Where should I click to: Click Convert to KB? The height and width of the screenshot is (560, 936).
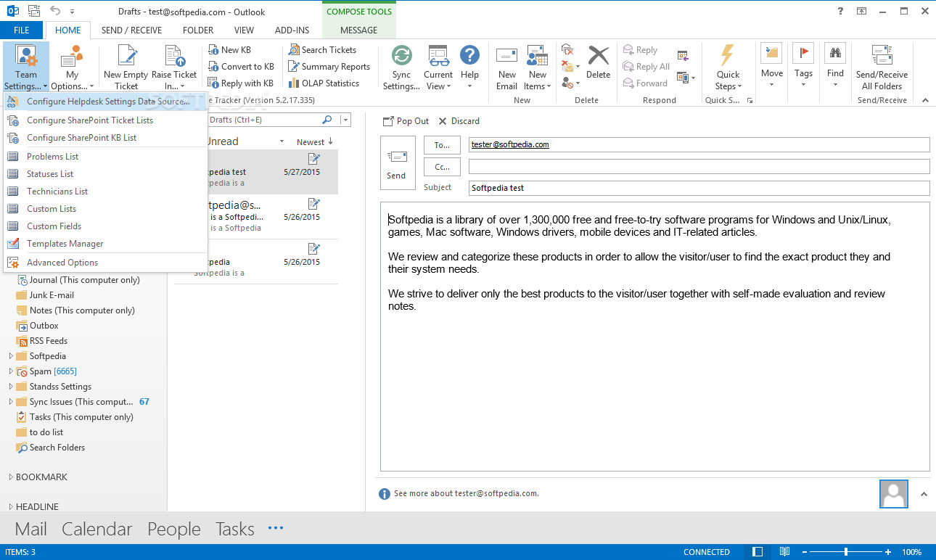pos(241,67)
